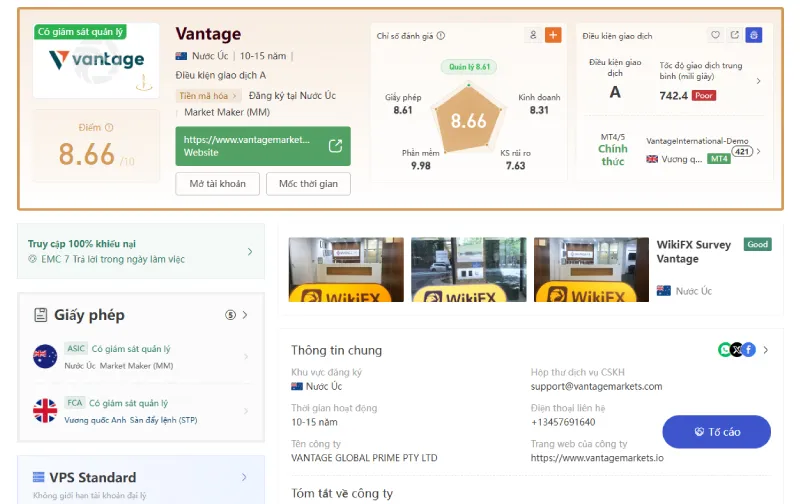This screenshot has width=800, height=504.
Task: Click the Giấy phép document icon
Action: point(40,315)
